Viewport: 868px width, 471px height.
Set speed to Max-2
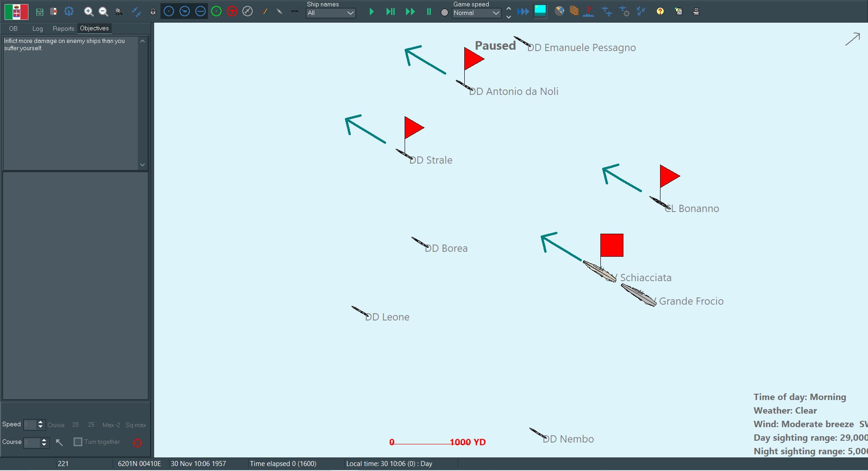[111, 425]
